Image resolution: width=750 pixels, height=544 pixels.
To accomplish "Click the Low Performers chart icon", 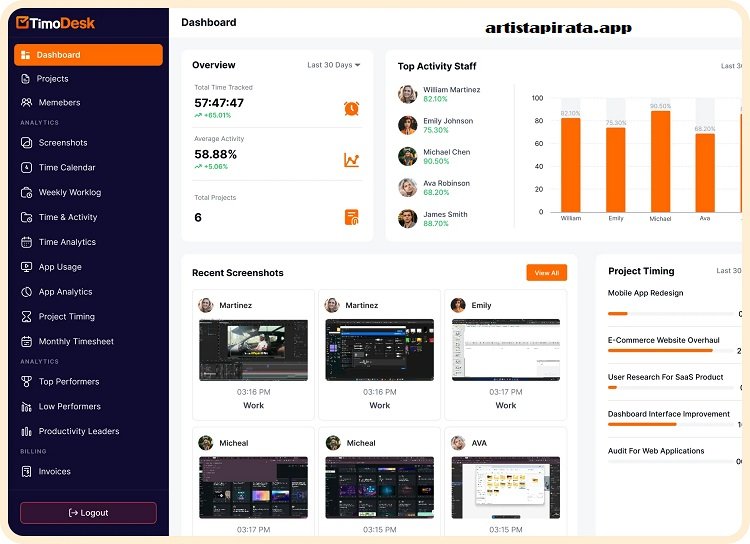I will pyautogui.click(x=26, y=407).
